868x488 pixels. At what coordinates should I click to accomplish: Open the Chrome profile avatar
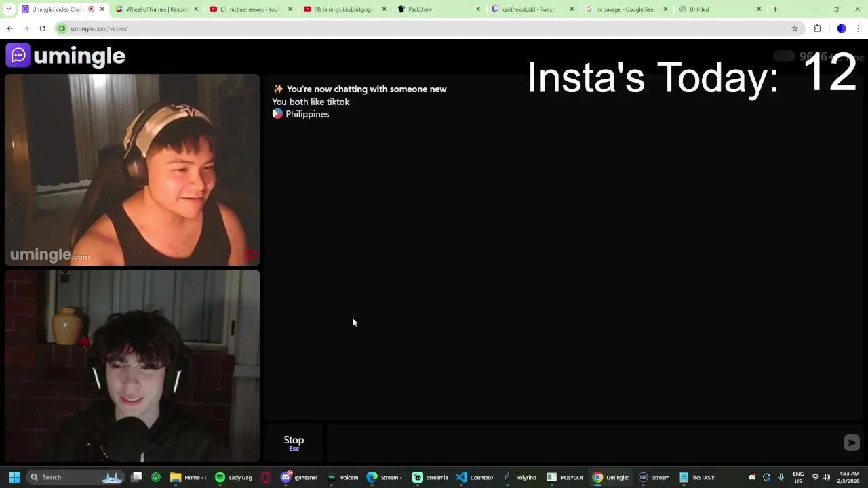(x=842, y=28)
